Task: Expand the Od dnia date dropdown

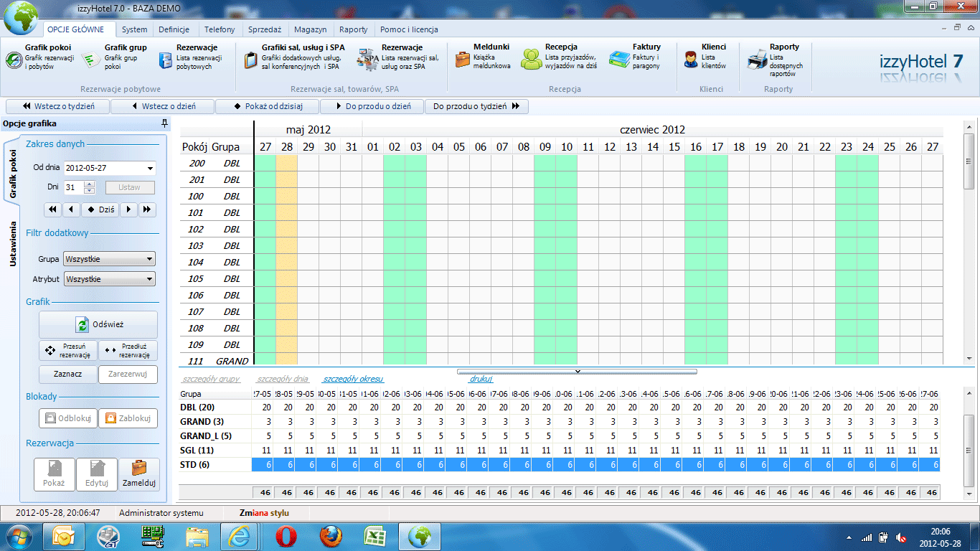Action: pos(150,169)
